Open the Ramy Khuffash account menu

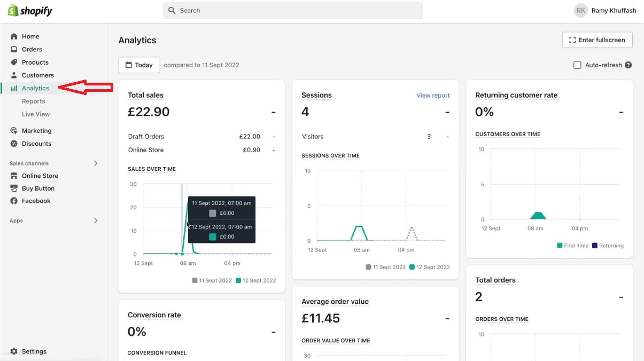(605, 11)
